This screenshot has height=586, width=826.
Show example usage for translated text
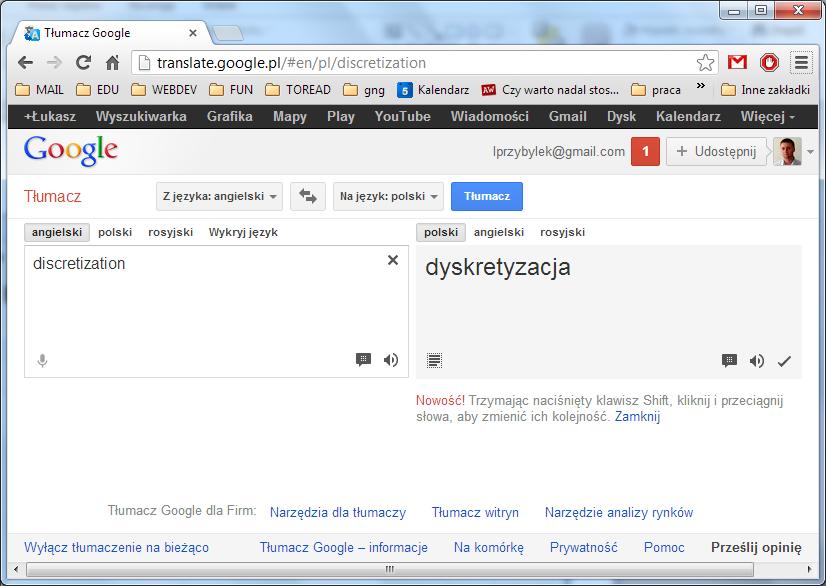point(729,360)
